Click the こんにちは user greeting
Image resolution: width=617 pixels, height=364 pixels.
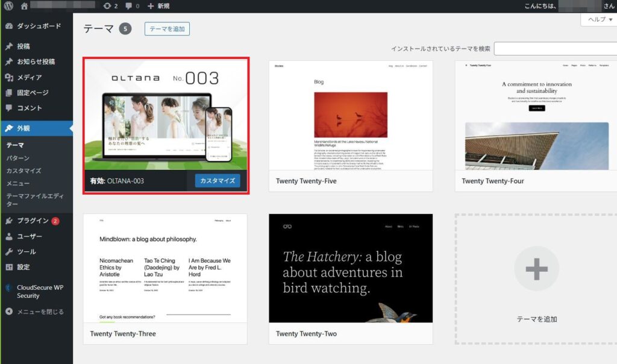coord(569,6)
